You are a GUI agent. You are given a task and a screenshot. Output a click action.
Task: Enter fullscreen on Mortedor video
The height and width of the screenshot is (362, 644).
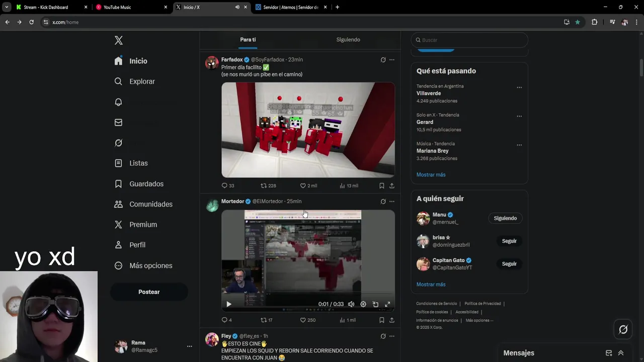387,304
